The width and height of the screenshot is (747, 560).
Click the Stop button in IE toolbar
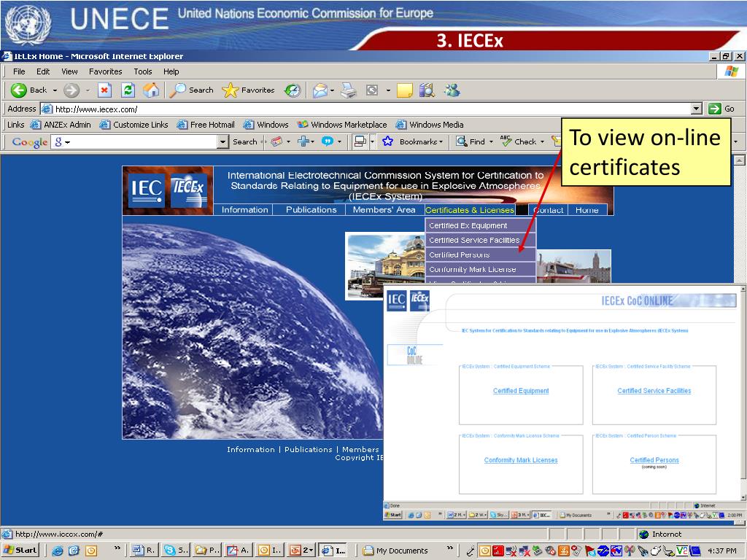[x=104, y=90]
